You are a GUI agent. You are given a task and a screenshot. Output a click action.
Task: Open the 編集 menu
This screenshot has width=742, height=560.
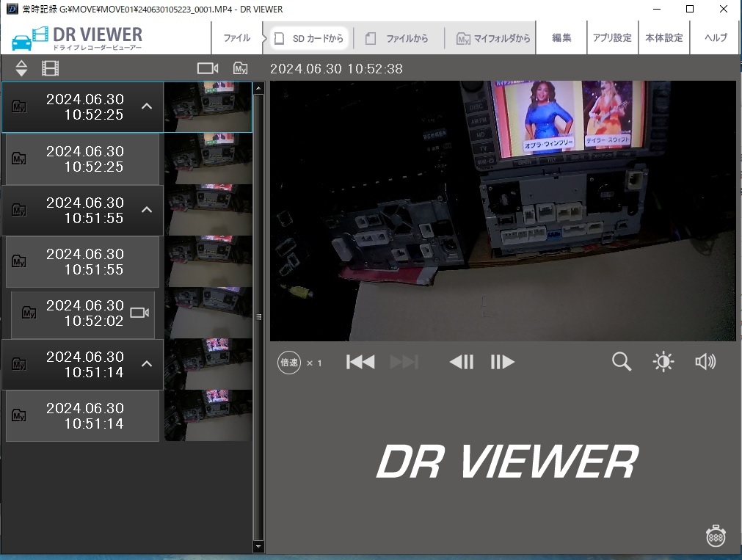561,38
